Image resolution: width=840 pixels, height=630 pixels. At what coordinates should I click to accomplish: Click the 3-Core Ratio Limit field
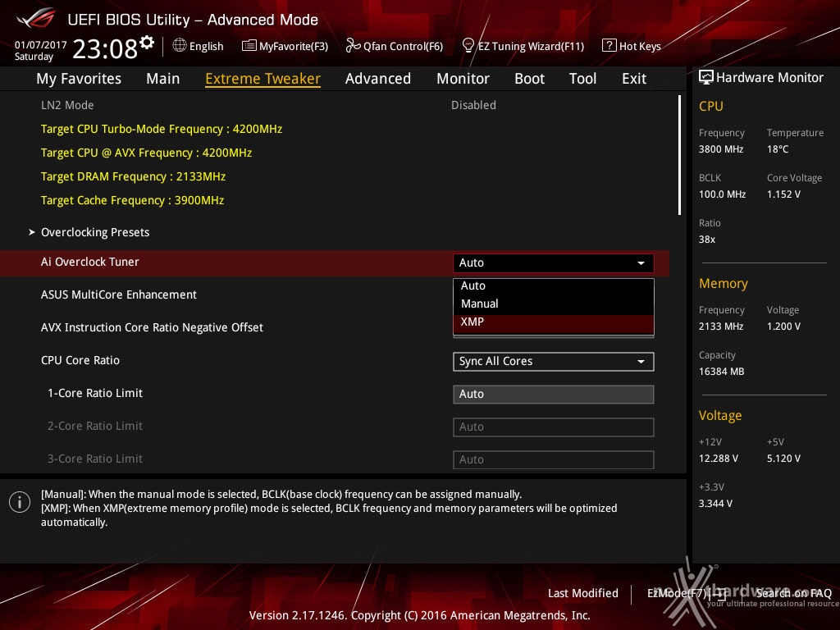click(x=554, y=459)
